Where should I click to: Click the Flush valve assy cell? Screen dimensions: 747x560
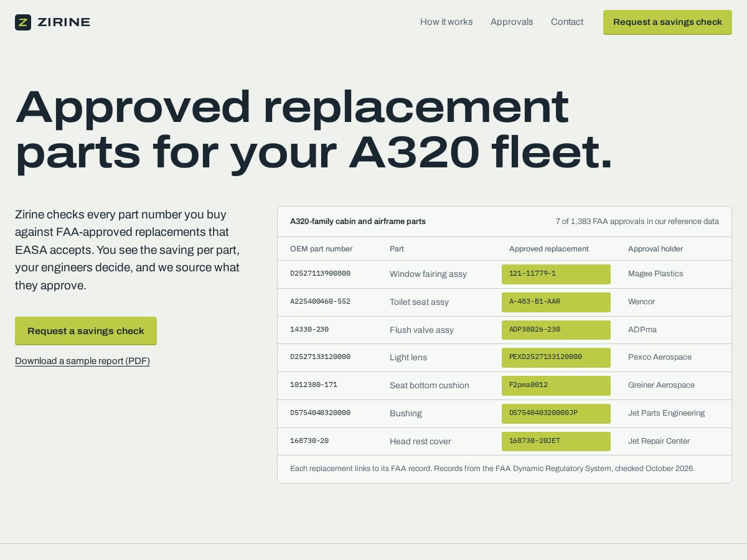coord(421,330)
